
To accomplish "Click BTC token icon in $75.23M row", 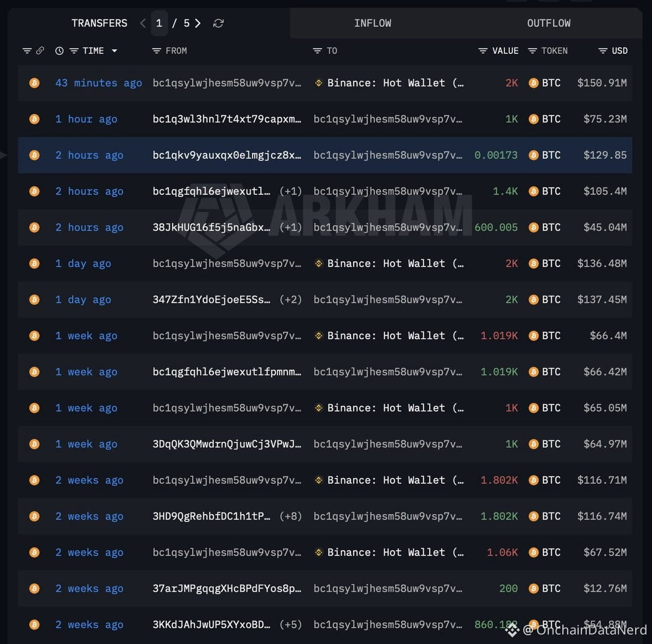I will click(534, 119).
